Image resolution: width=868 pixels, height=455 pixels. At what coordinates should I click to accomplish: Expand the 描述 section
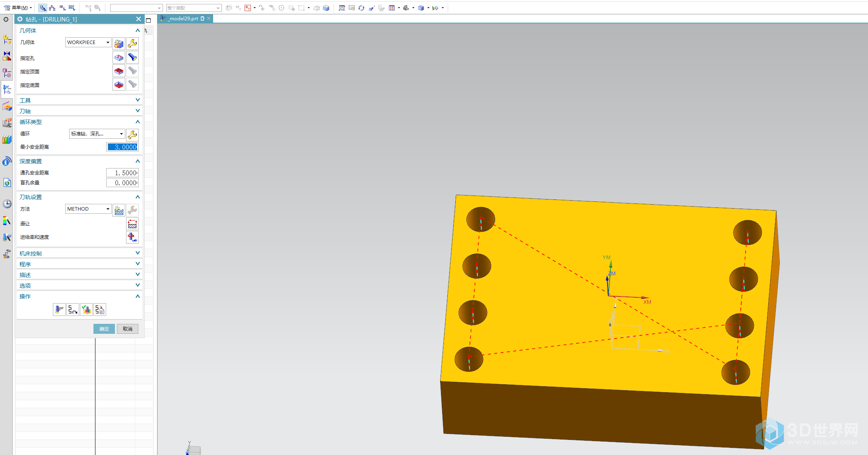click(x=138, y=275)
